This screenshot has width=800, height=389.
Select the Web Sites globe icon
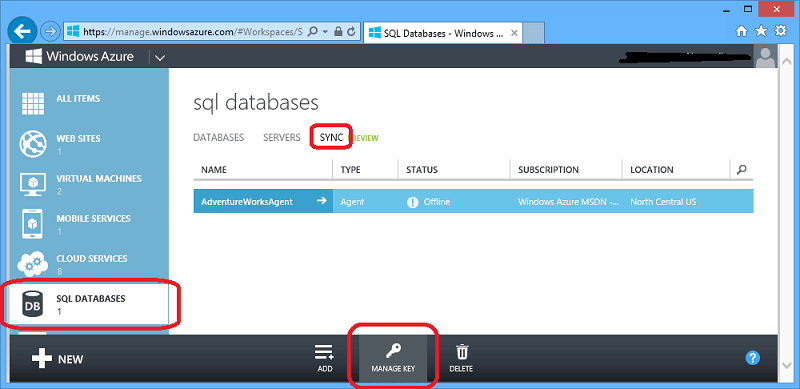(33, 144)
